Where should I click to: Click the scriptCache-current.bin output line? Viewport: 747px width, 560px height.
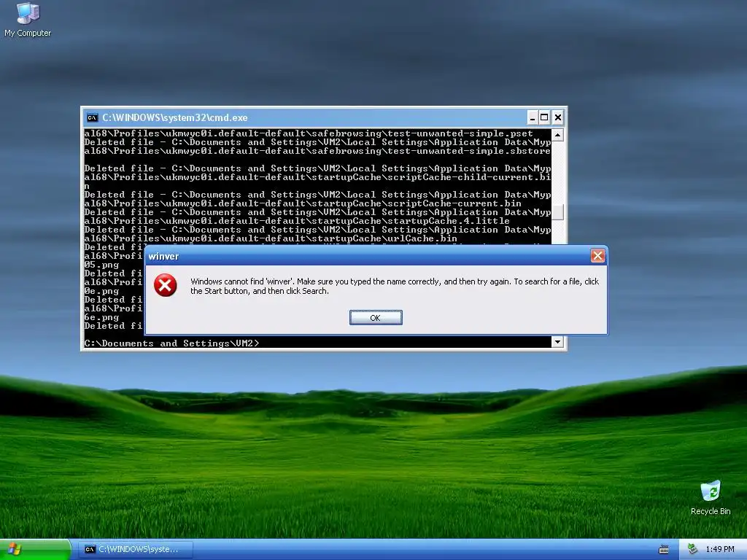point(303,203)
